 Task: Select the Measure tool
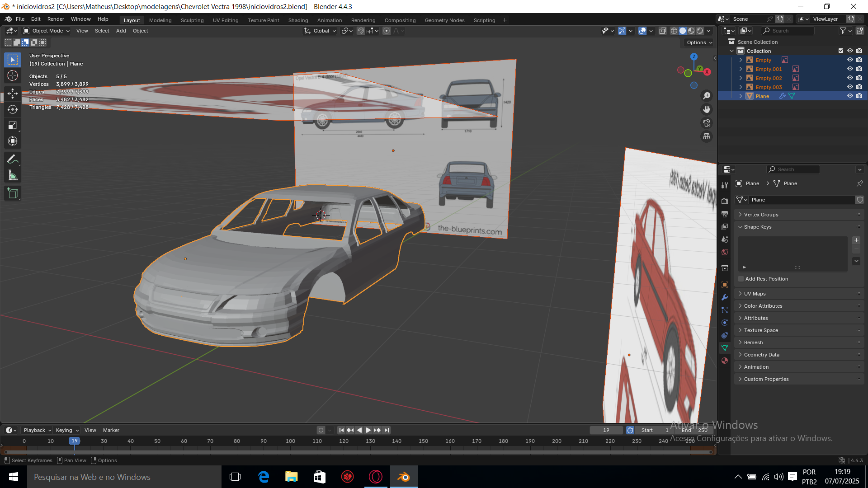click(13, 176)
